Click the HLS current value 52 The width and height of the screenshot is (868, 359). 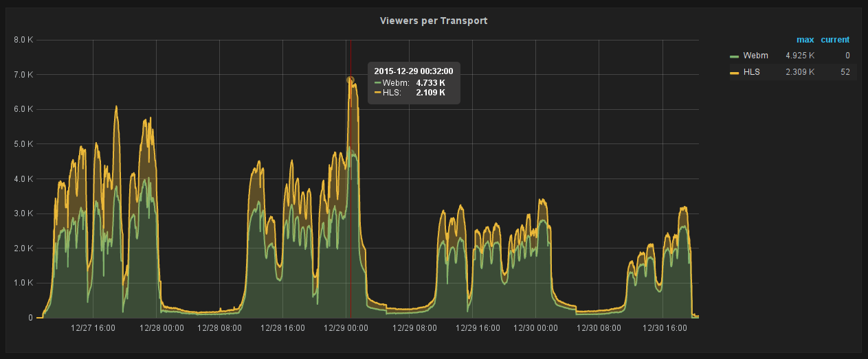point(845,72)
